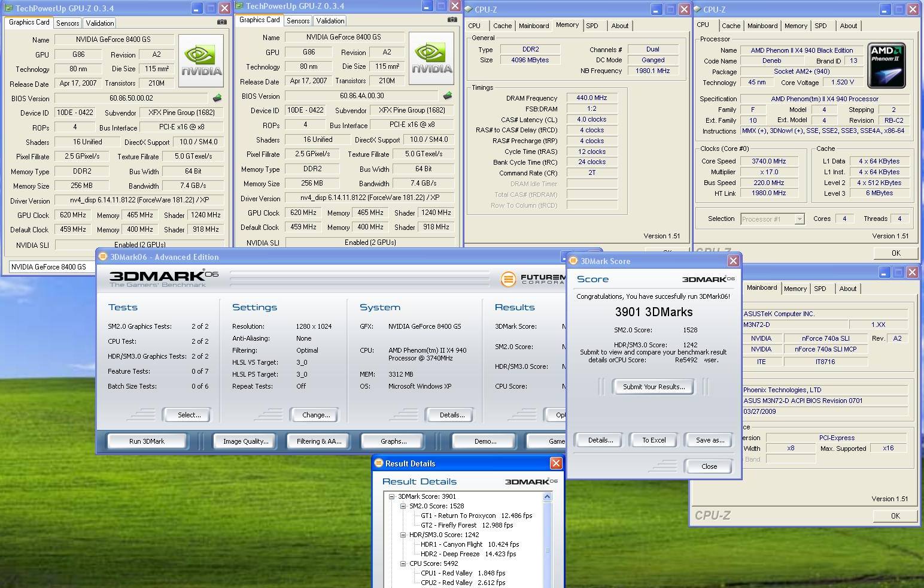Collapse HDR/SM3.0 Score: 1242 tree node
This screenshot has width=924, height=588.
click(x=403, y=535)
